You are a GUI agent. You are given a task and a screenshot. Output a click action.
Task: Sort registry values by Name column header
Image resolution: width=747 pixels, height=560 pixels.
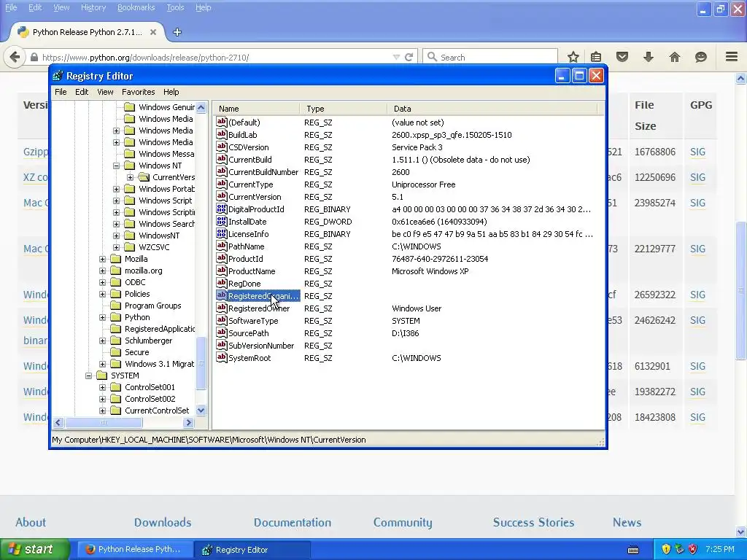pos(257,109)
